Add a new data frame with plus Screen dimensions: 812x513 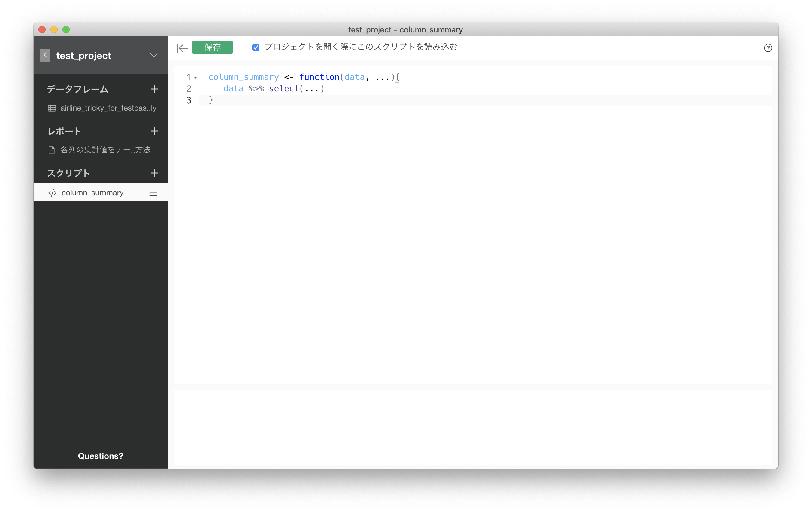coord(154,89)
